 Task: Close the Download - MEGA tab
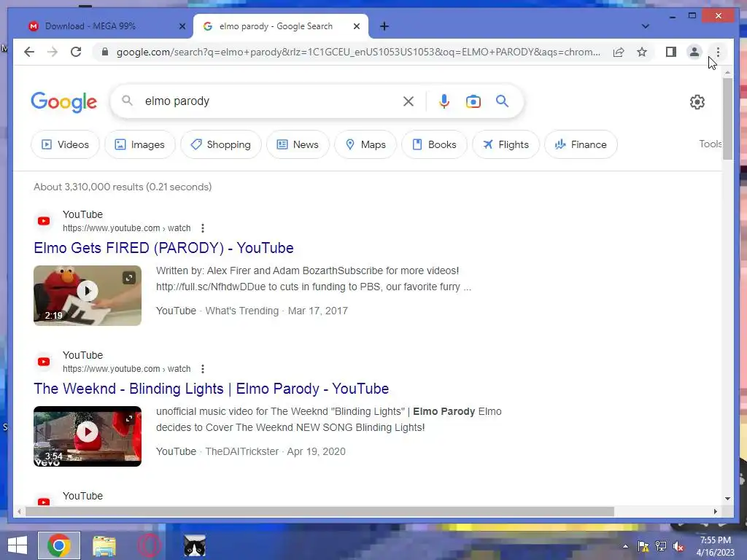pos(182,26)
